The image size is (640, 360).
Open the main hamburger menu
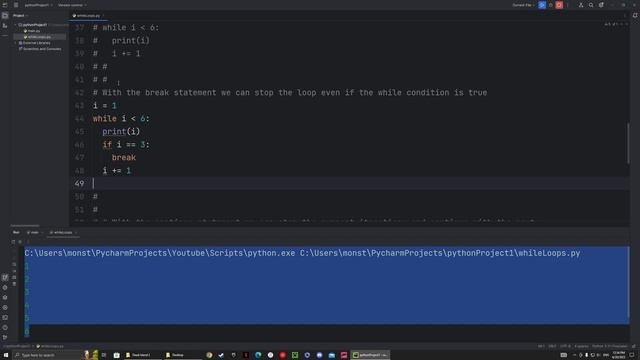(16, 5)
